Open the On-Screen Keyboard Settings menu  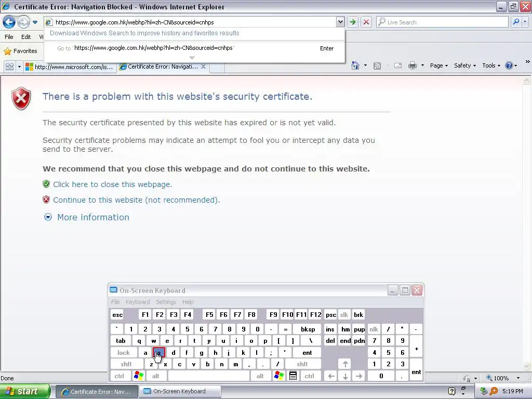click(166, 302)
